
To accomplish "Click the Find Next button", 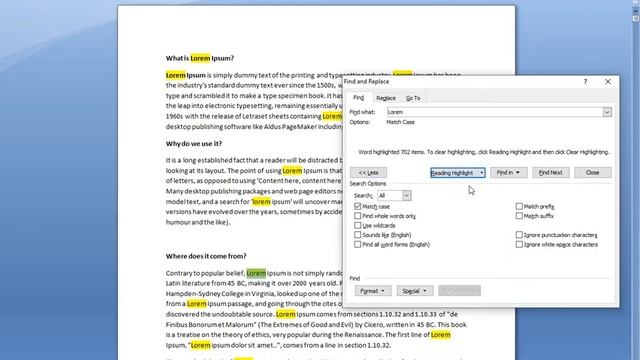I will pos(550,173).
